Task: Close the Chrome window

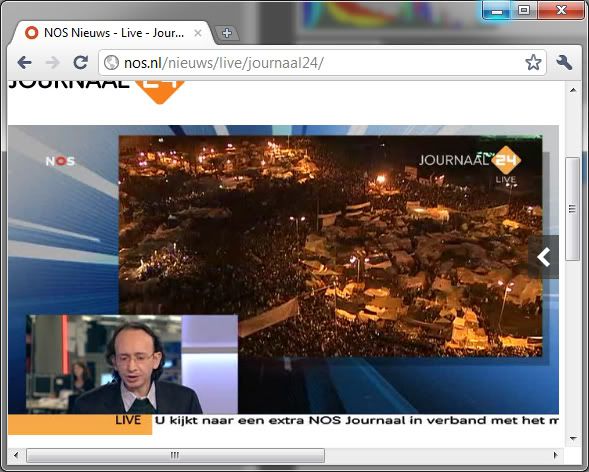Action: (x=561, y=11)
